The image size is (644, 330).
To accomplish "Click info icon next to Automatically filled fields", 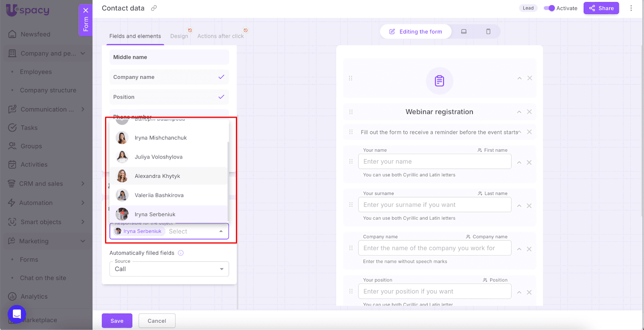I will (181, 253).
